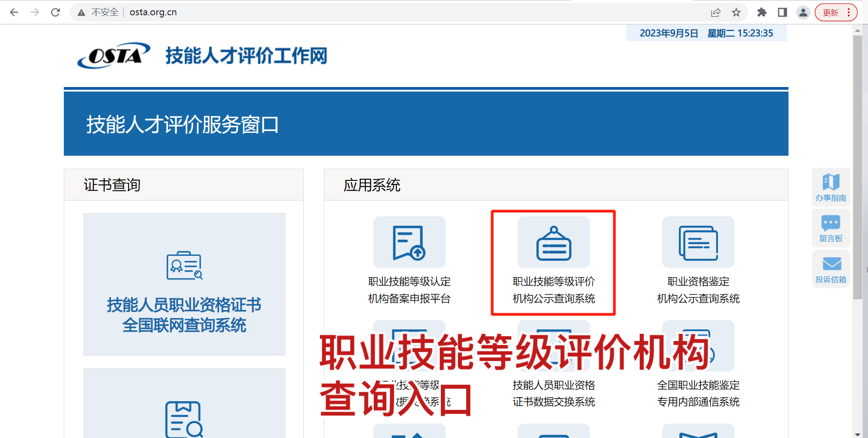Viewport: 868px width, 438px height.
Task: Toggle the browser side panel icon
Action: (782, 13)
